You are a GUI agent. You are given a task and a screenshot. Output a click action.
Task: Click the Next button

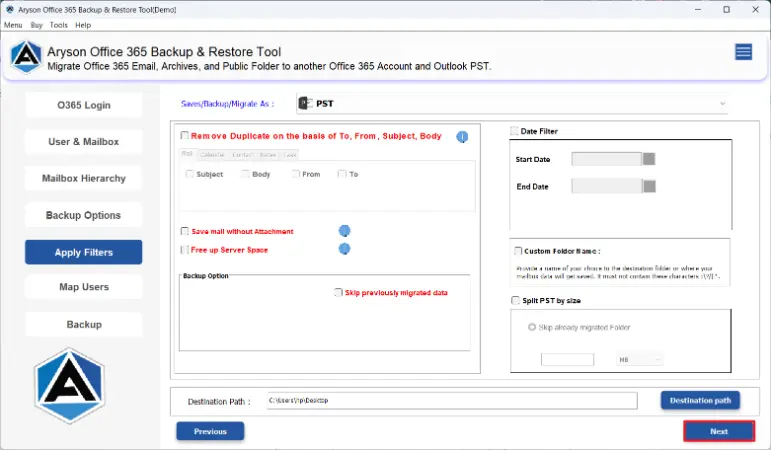719,431
